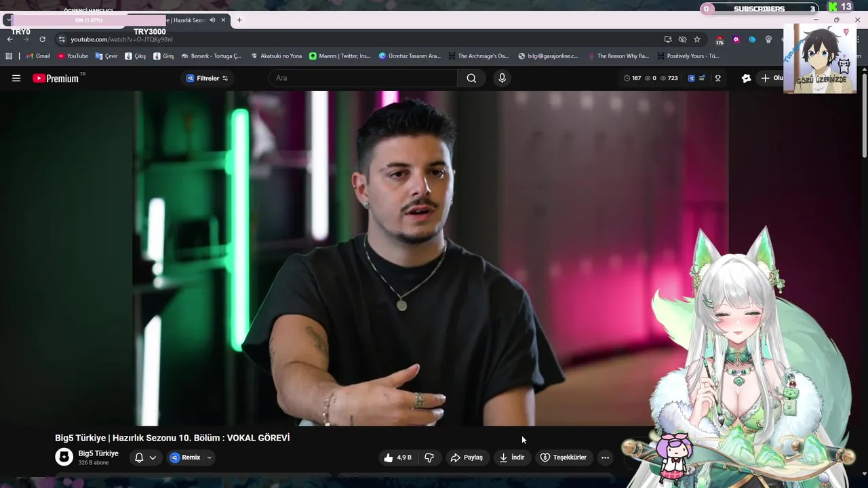Image resolution: width=868 pixels, height=488 pixels.
Task: Reload the page with refresh icon
Action: click(x=42, y=39)
